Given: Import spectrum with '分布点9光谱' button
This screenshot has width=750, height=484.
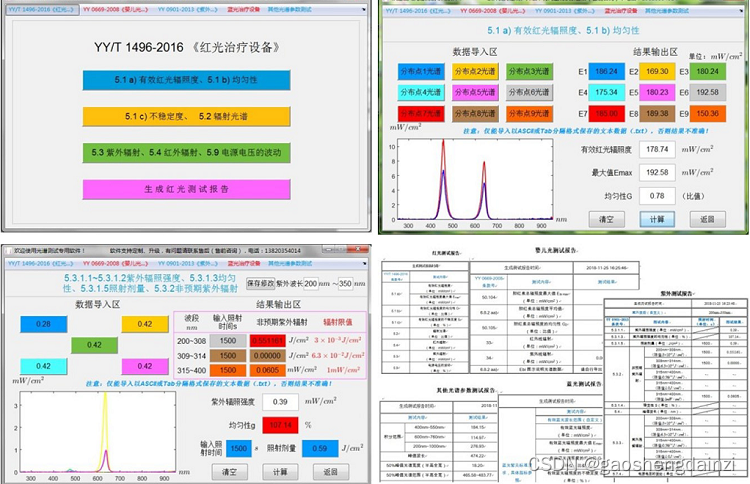Looking at the screenshot, I should click(529, 113).
